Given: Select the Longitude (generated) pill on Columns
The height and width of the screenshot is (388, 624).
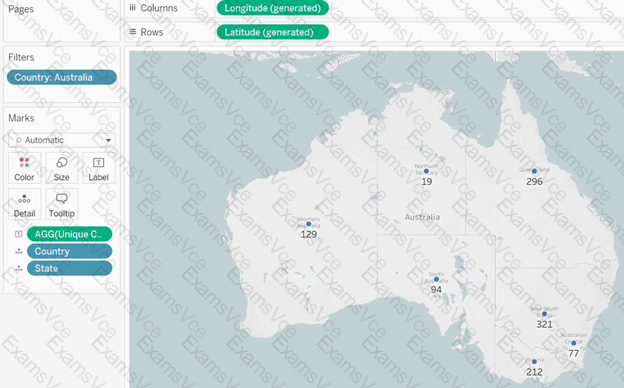Looking at the screenshot, I should click(x=273, y=8).
